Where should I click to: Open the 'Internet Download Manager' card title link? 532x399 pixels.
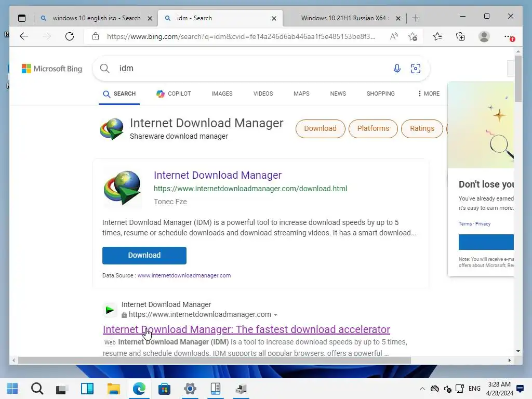click(x=218, y=175)
